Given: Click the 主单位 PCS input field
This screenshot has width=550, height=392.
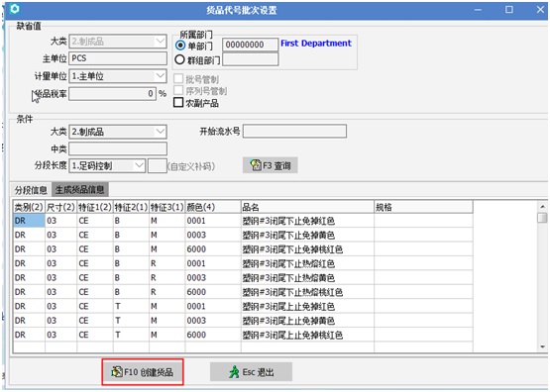Looking at the screenshot, I should tap(118, 58).
